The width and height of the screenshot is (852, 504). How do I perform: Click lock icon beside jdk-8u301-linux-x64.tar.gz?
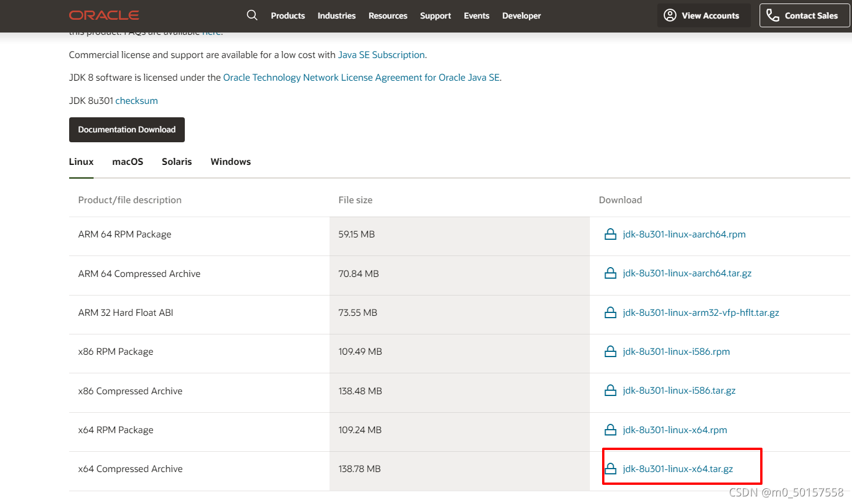coord(610,469)
